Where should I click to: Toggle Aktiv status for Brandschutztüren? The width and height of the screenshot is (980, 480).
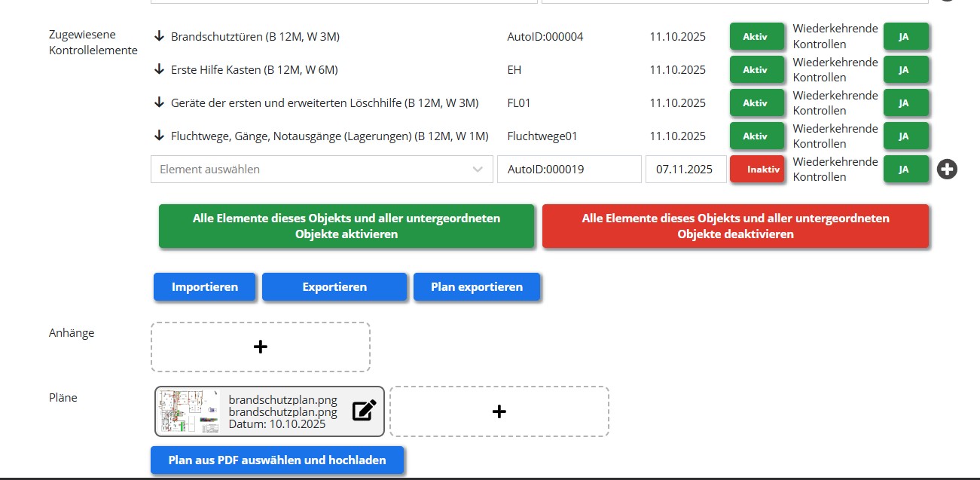pyautogui.click(x=756, y=37)
